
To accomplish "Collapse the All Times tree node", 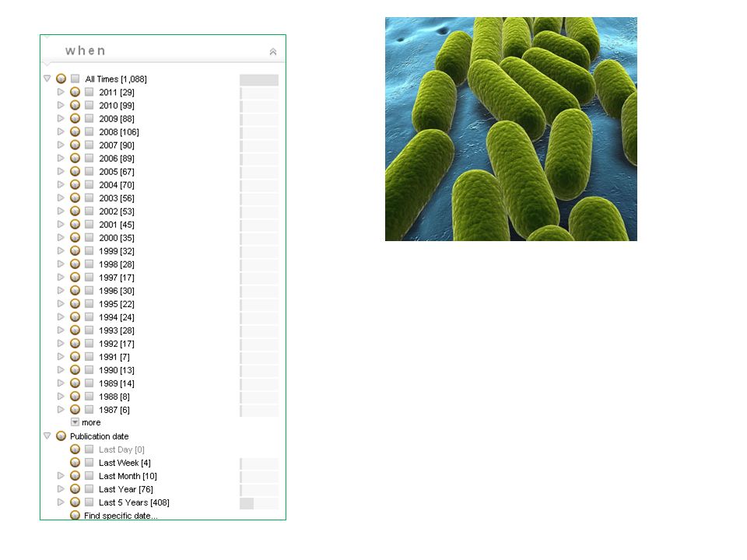I will pos(47,79).
